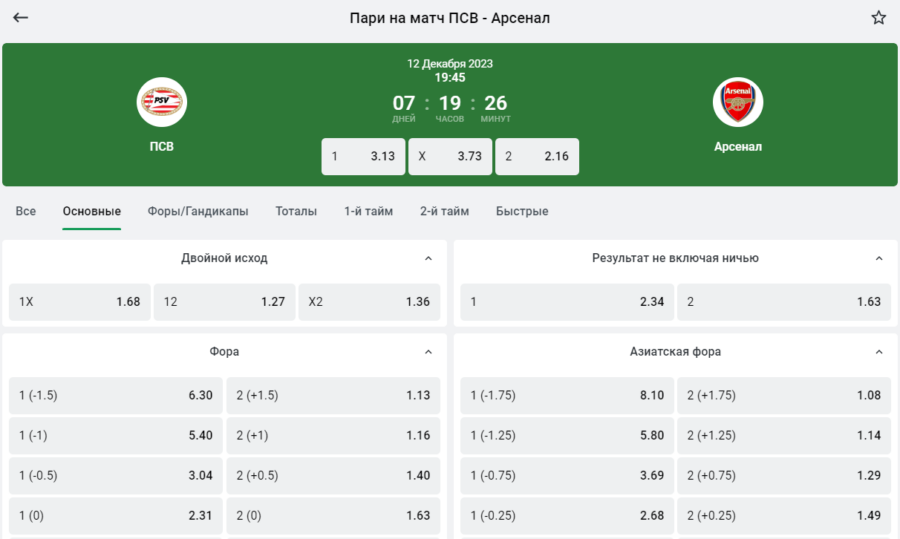
Task: Select Asian handicap 1 (-1.25) at 5.80
Action: tap(567, 436)
